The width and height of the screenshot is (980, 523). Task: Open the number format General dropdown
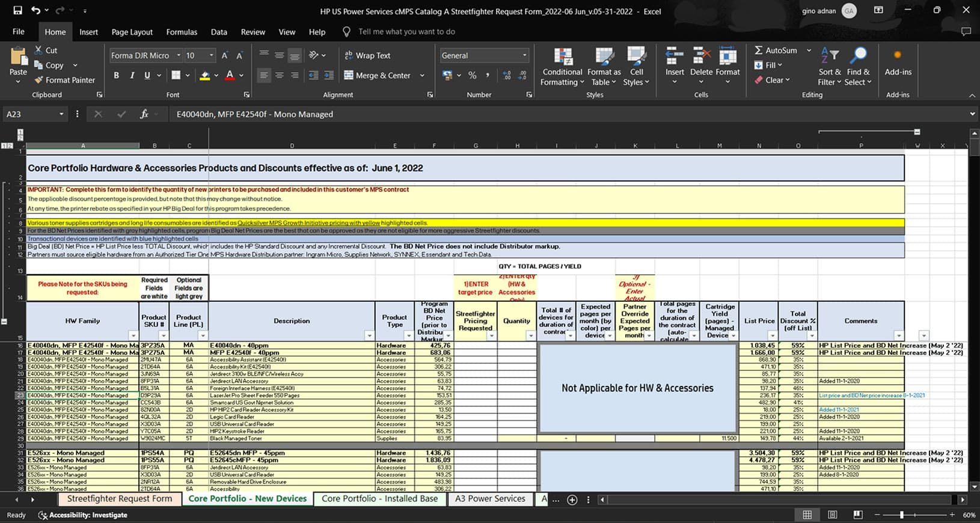524,55
